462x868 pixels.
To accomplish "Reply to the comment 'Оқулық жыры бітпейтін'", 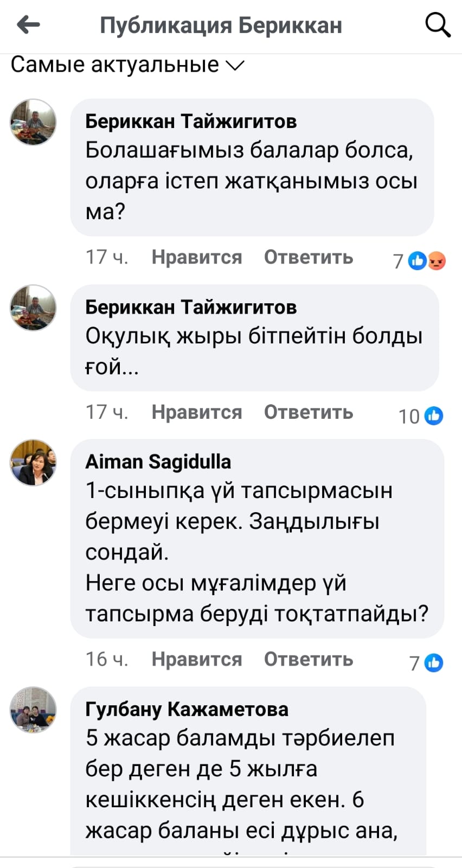I will point(308,412).
